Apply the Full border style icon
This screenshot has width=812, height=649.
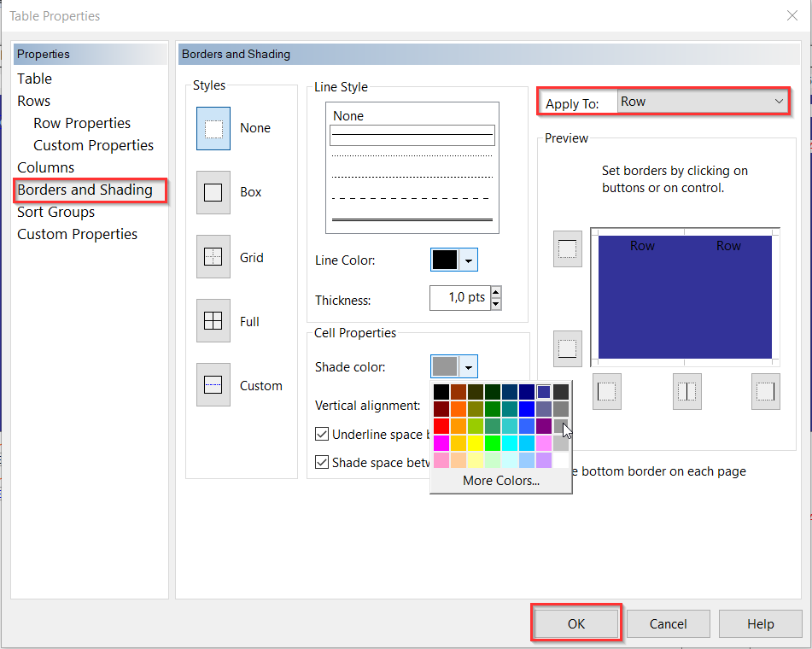tap(213, 322)
